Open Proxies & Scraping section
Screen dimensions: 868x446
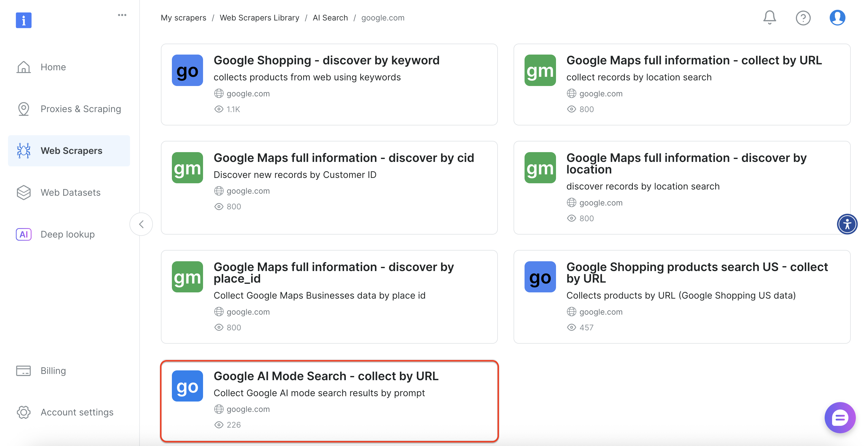tap(69, 109)
